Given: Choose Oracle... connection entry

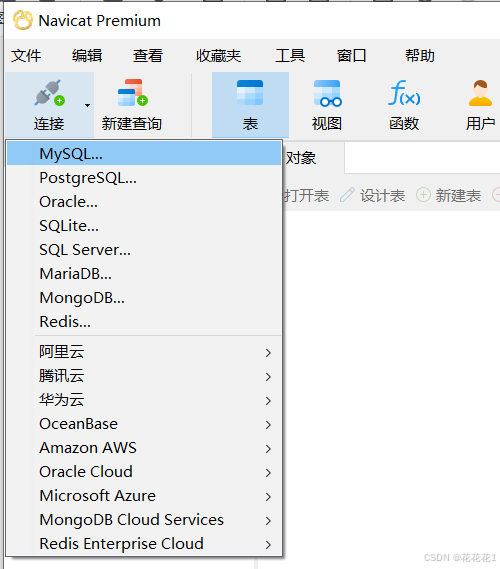Looking at the screenshot, I should [144, 202].
